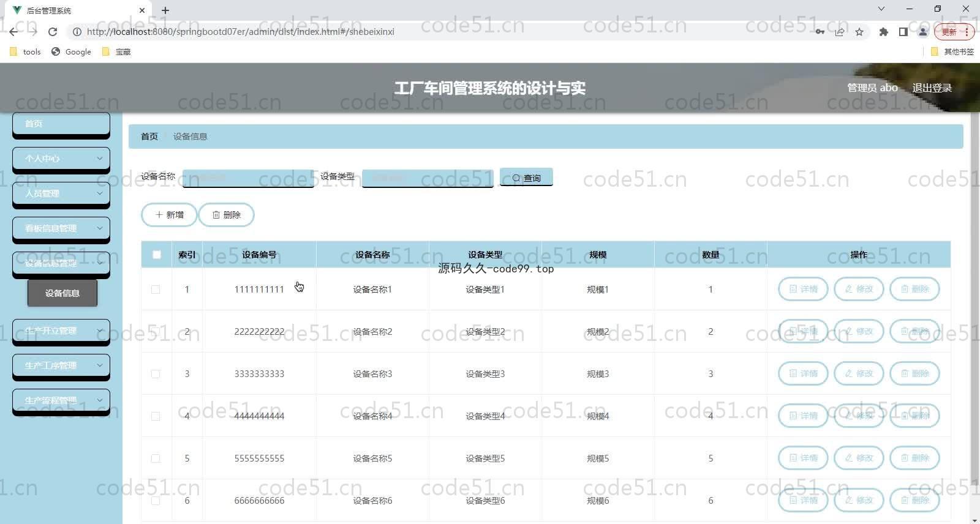
Task: Open the browser profile avatar icon
Action: [x=922, y=32]
